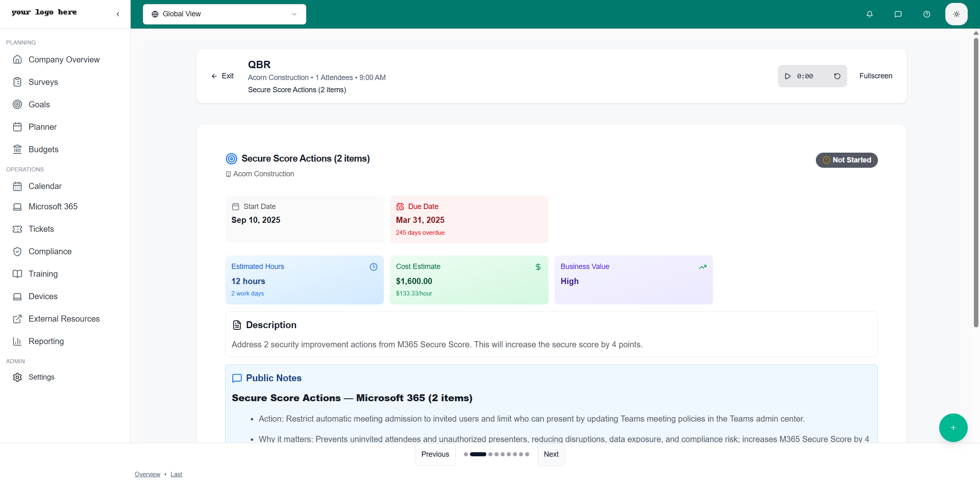Open the Global View dropdown
The height and width of the screenshot is (491, 980).
coord(224,14)
